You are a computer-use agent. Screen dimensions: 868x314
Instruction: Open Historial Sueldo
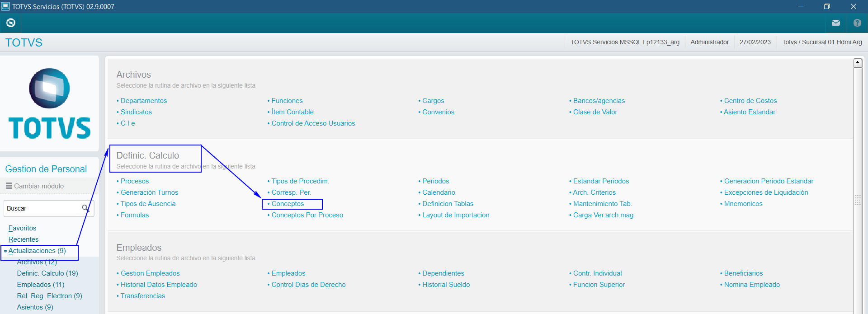[446, 285]
